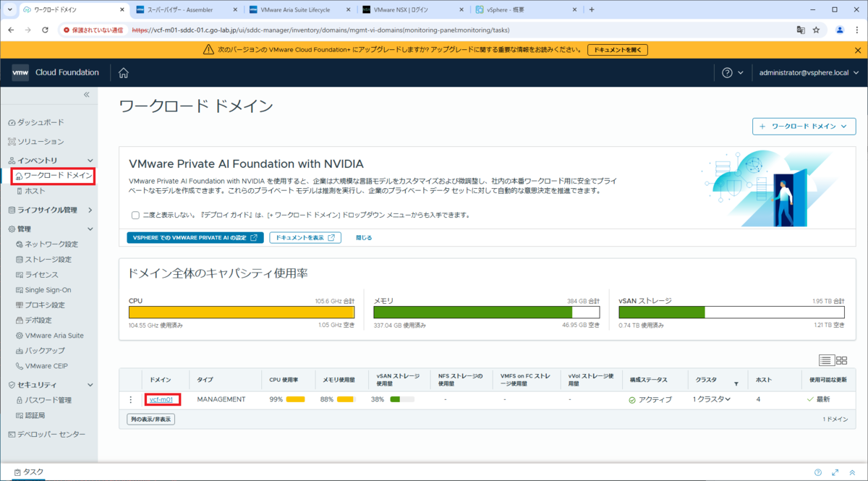The image size is (868, 481).
Task: Click 閉じる link in AI Foundation card
Action: point(364,237)
